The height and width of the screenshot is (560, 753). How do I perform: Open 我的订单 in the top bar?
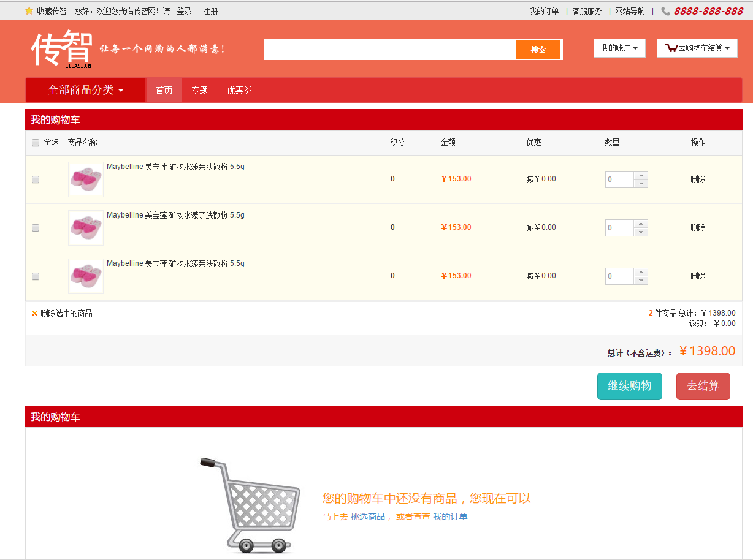(x=545, y=11)
